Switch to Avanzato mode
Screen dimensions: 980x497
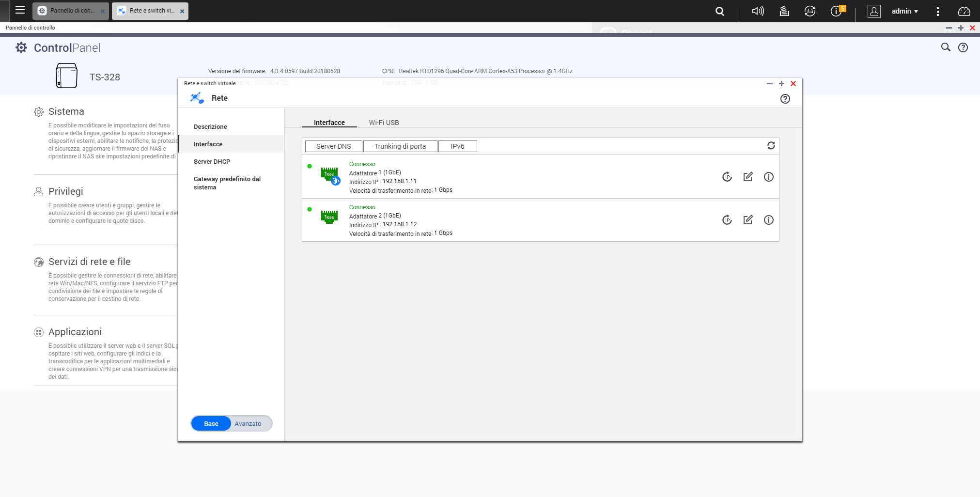click(248, 423)
